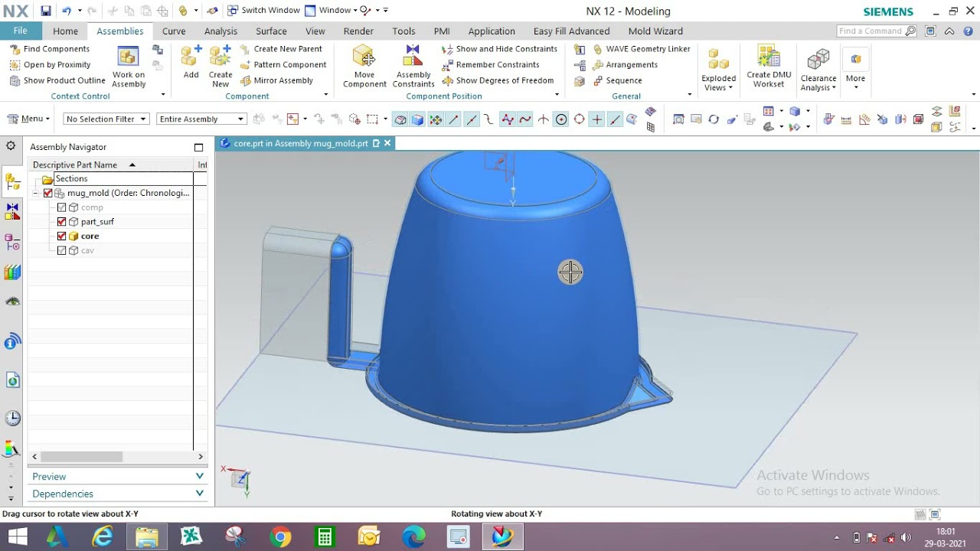Open the Roles palette icon in sidebar

click(x=12, y=449)
